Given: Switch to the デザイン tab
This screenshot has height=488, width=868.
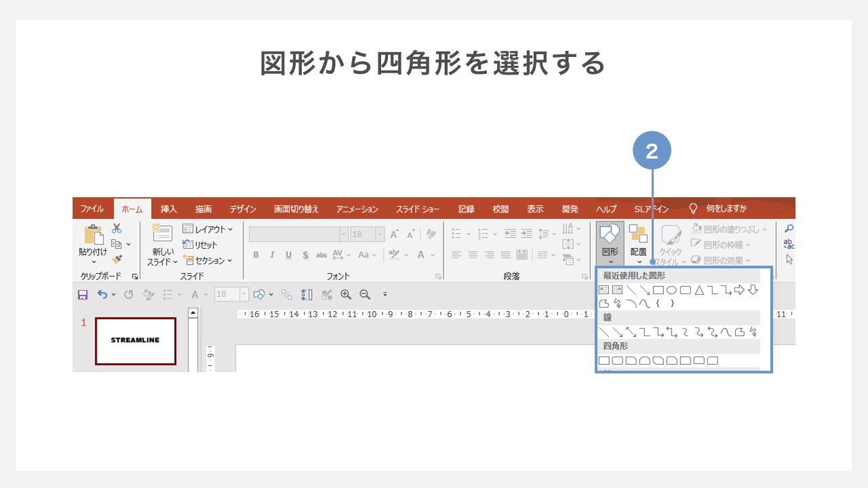Looking at the screenshot, I should [x=243, y=209].
